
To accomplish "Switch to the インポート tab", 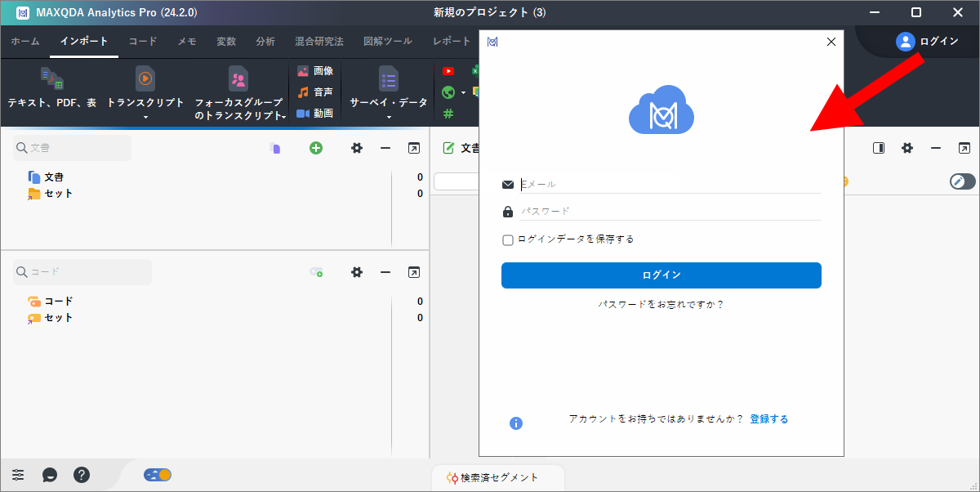I will click(84, 42).
